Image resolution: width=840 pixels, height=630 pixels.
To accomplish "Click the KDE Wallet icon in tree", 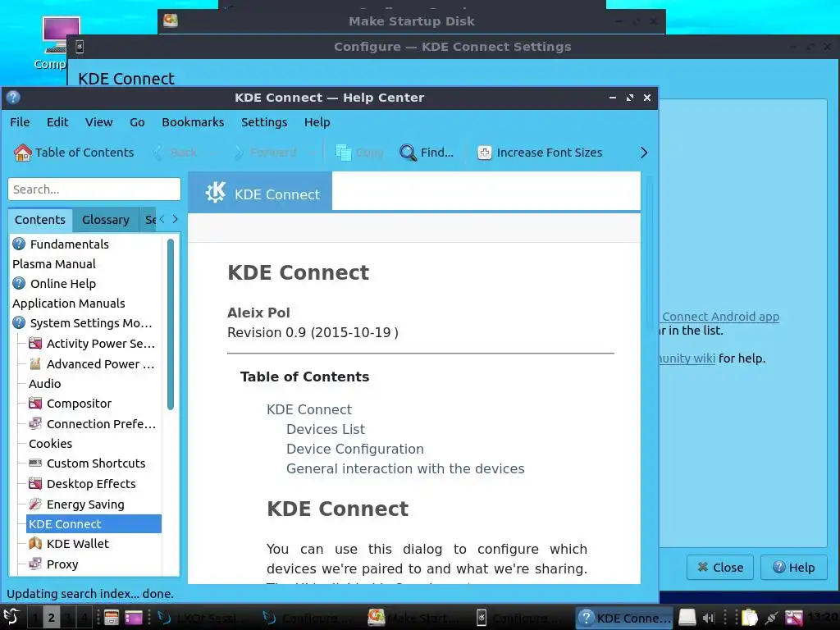I will pyautogui.click(x=35, y=544).
